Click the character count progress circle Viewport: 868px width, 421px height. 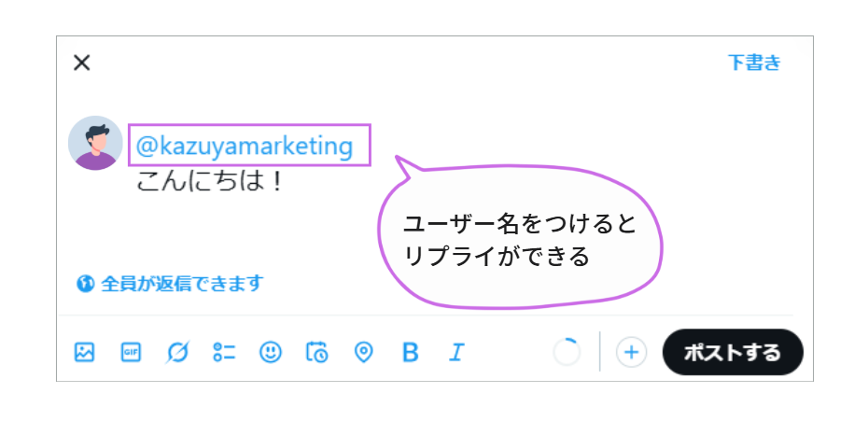pyautogui.click(x=567, y=352)
